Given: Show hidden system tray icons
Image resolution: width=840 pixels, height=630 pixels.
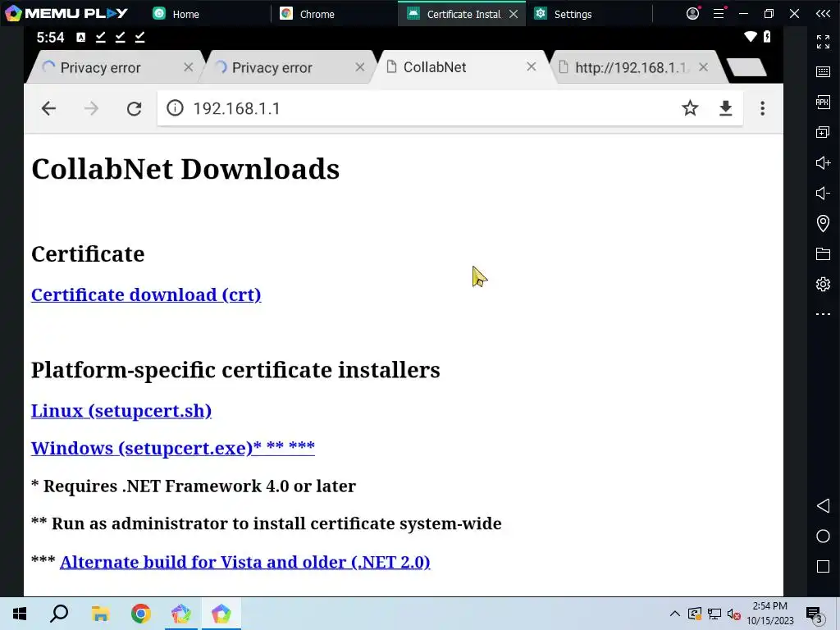Looking at the screenshot, I should [x=675, y=614].
